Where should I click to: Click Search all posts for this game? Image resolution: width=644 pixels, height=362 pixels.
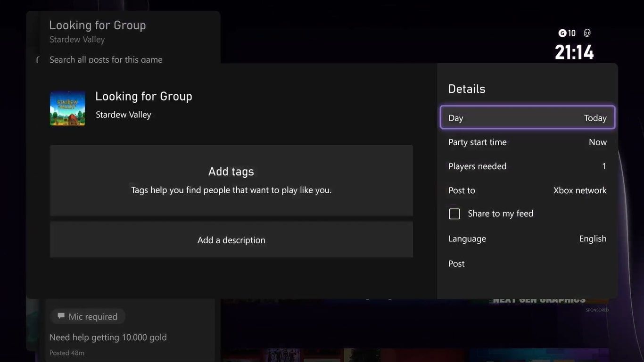pos(106,60)
